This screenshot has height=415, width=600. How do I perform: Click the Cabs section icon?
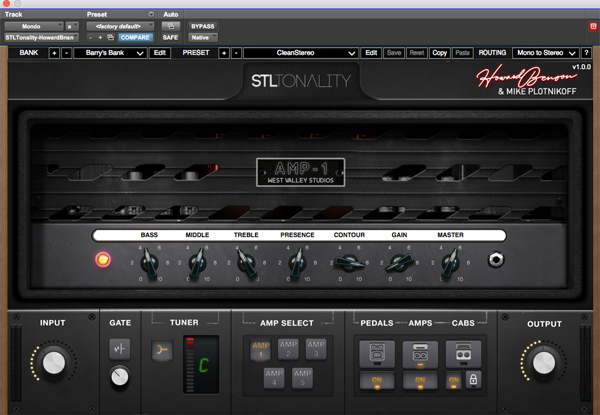[x=463, y=353]
